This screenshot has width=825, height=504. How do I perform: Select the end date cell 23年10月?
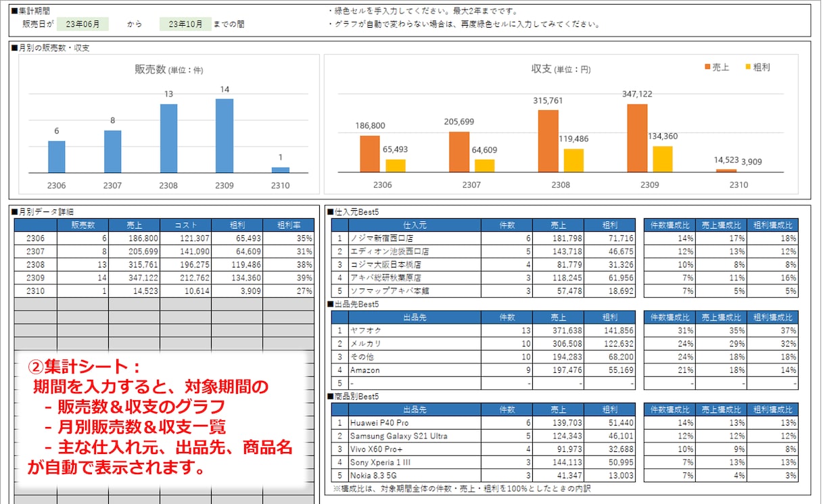pyautogui.click(x=185, y=24)
